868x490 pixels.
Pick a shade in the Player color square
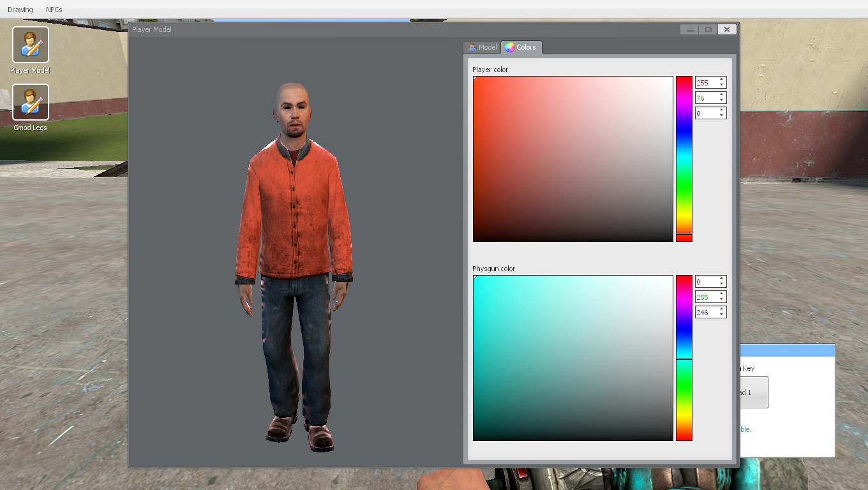tap(572, 159)
